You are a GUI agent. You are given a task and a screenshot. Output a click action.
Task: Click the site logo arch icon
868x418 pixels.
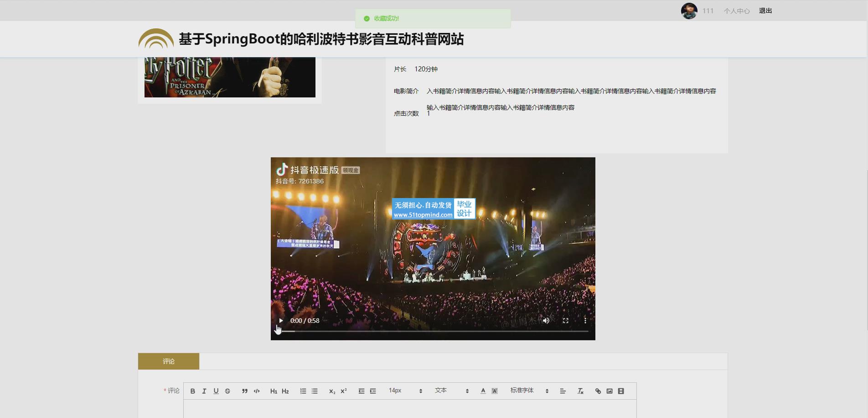[x=156, y=39]
